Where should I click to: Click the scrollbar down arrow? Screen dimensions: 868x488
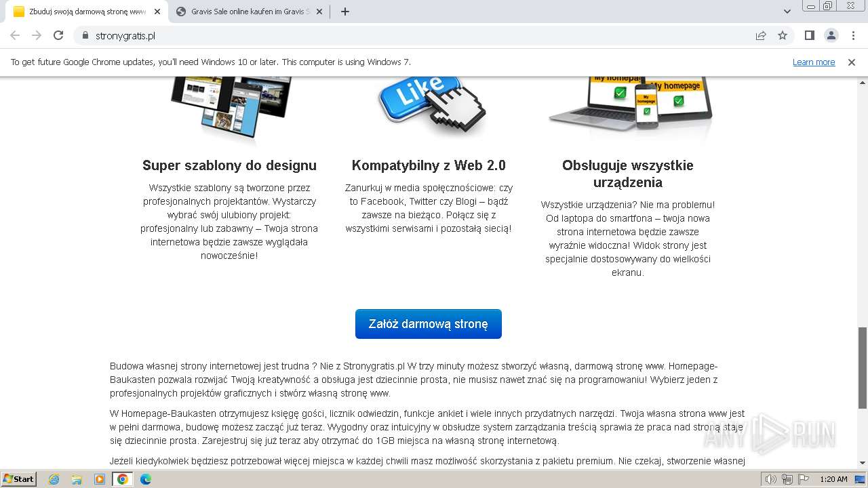[862, 464]
